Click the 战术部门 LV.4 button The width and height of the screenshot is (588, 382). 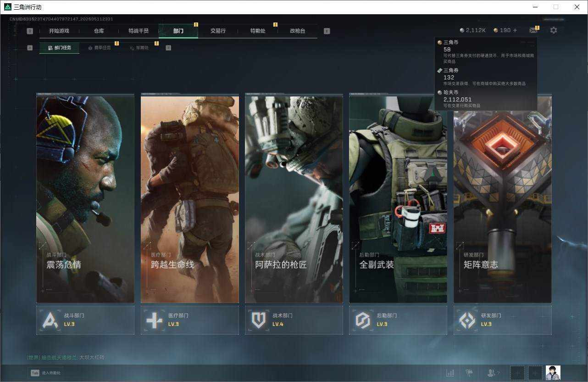pyautogui.click(x=294, y=320)
